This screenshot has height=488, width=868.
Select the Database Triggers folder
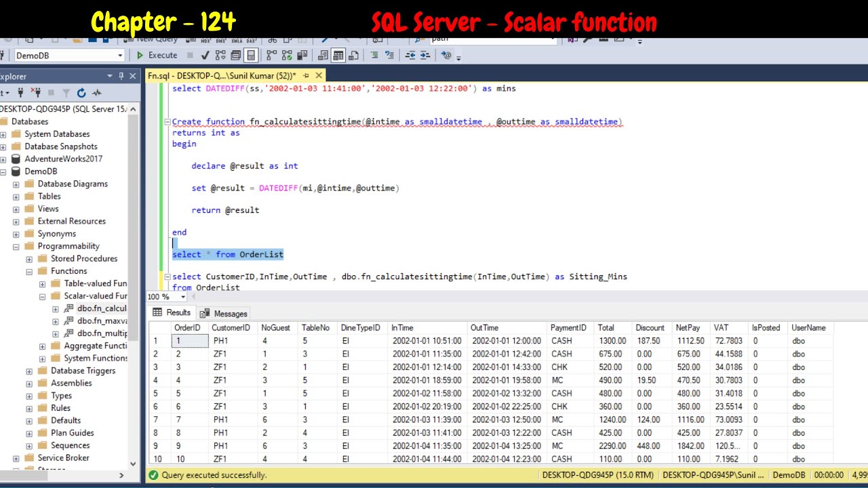point(83,371)
